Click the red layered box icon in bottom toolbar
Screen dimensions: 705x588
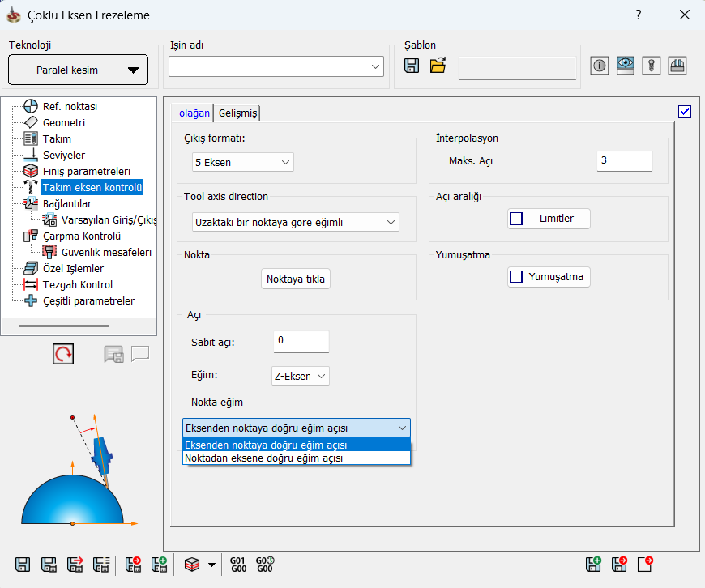[x=191, y=565]
